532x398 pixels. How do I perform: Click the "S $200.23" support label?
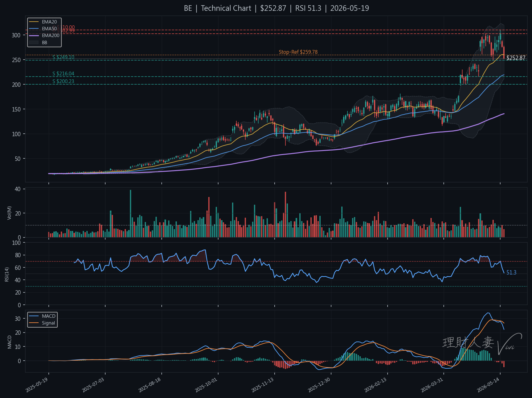(x=63, y=81)
